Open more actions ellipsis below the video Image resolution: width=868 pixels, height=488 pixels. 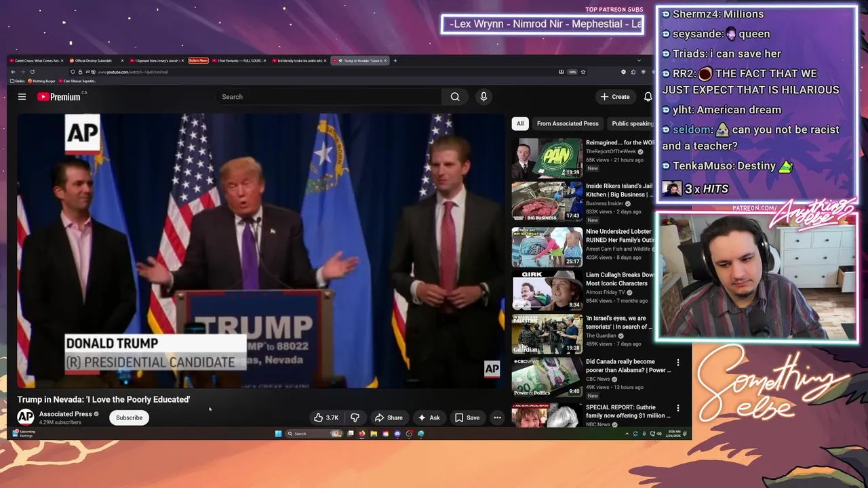point(497,418)
